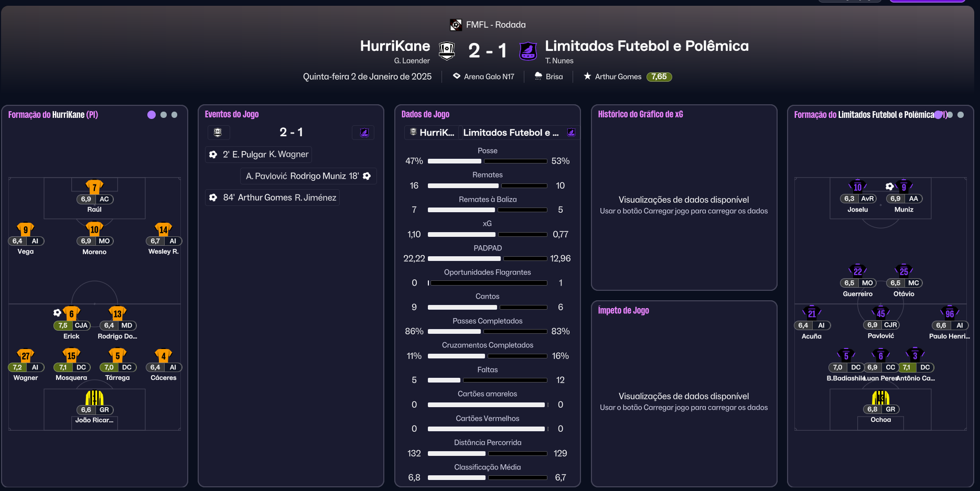
Task: Click Ochoa's goalkeeper shirt icon
Action: click(880, 398)
